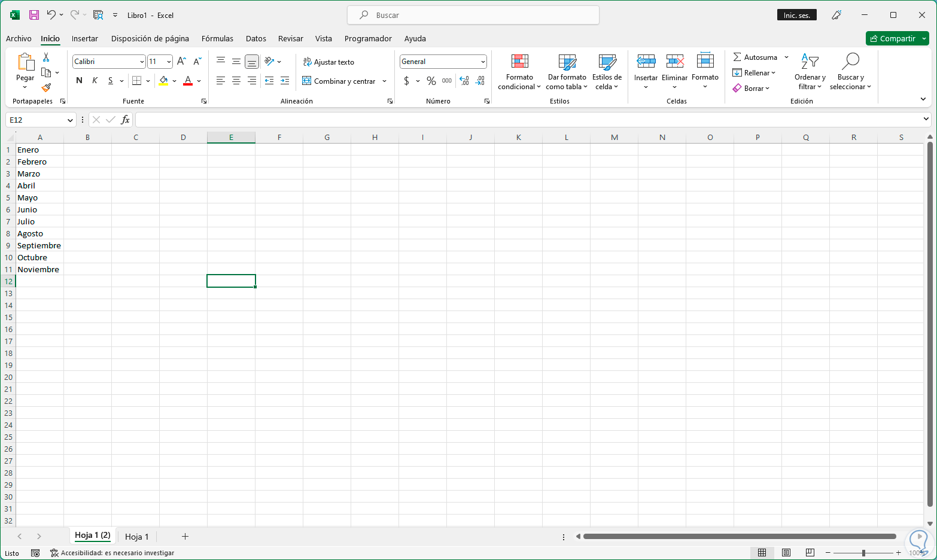Open the Rellenar dropdown
The height and width of the screenshot is (560, 937).
coord(755,73)
